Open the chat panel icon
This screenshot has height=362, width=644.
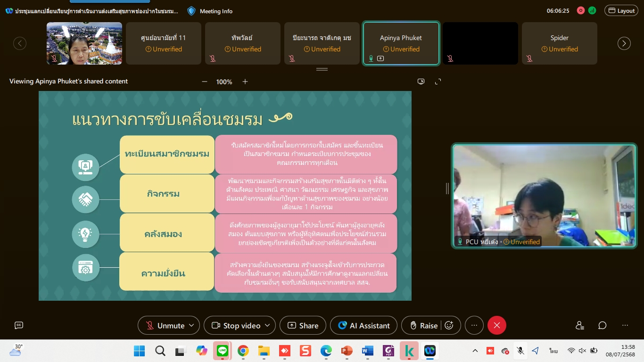[603, 325]
